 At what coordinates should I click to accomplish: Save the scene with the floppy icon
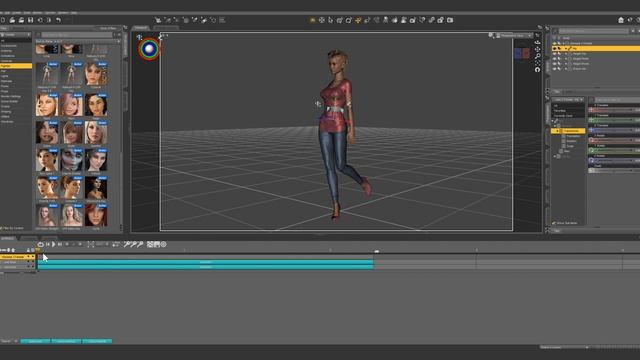[30, 20]
